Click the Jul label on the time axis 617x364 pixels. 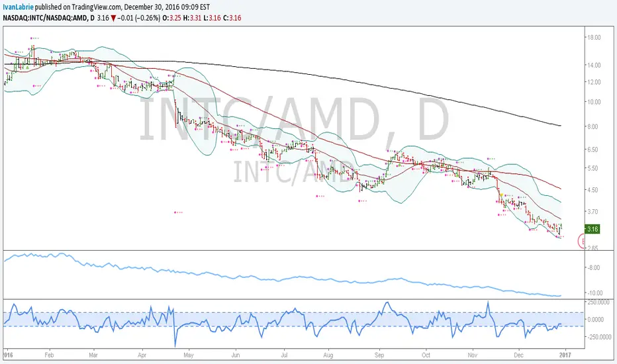(x=284, y=355)
